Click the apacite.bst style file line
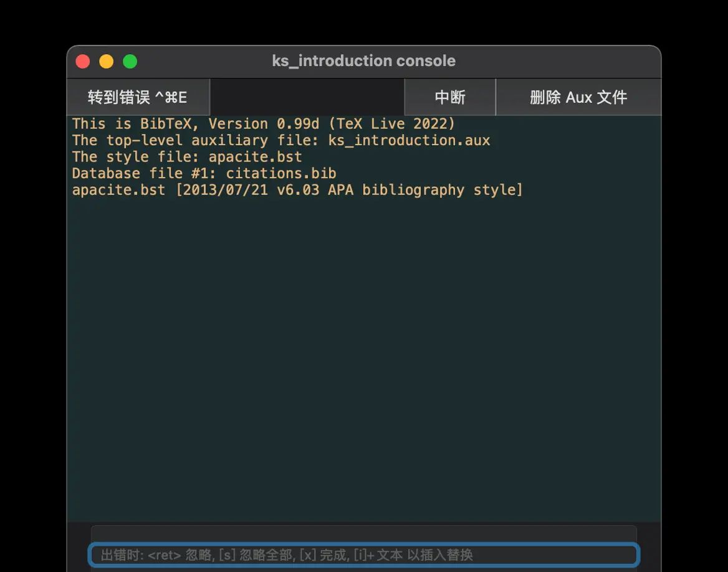The width and height of the screenshot is (728, 572). (186, 156)
